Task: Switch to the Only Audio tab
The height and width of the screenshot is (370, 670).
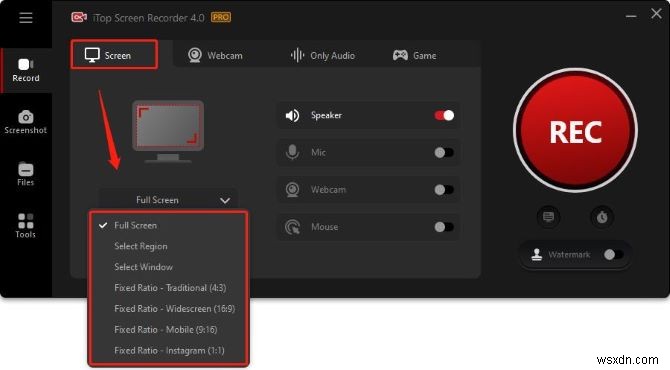Action: 323,56
